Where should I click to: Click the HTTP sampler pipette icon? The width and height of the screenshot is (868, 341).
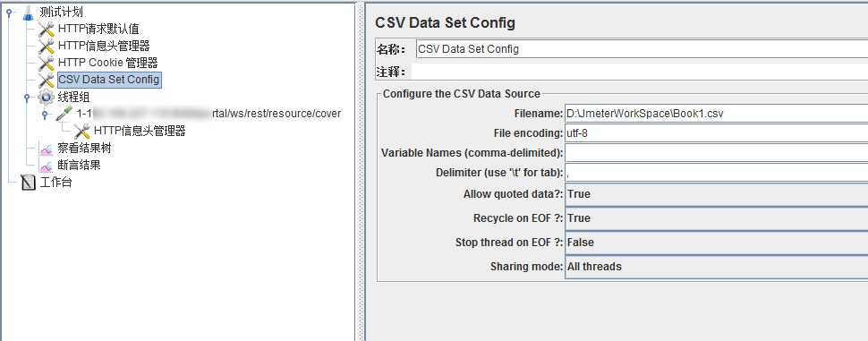pyautogui.click(x=64, y=114)
